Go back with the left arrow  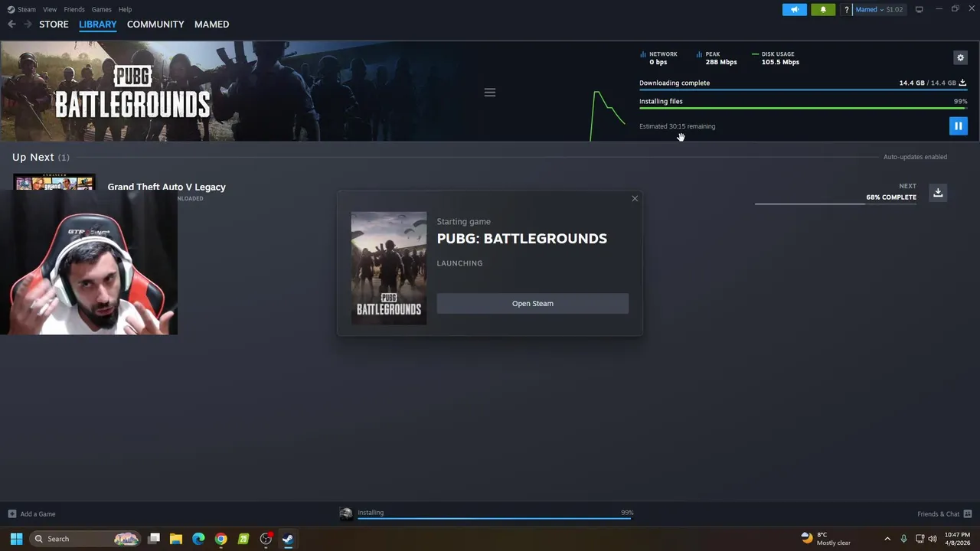11,24
